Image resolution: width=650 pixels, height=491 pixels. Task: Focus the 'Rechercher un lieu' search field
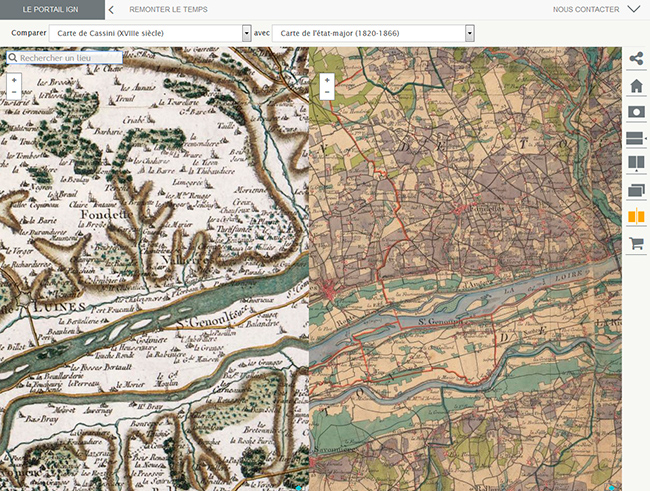pyautogui.click(x=64, y=58)
